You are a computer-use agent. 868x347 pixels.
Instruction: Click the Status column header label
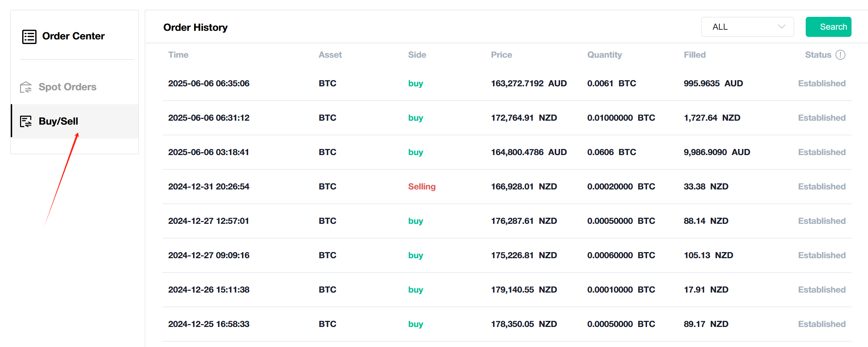click(x=818, y=55)
